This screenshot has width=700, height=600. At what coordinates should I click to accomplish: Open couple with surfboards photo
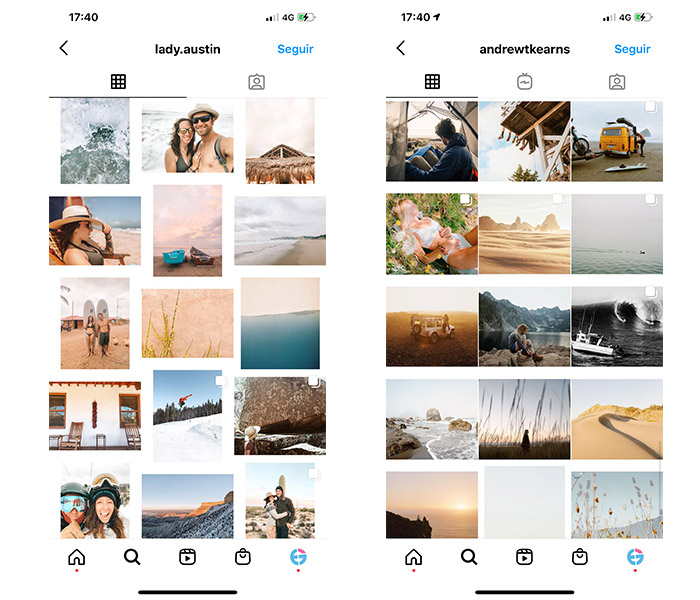(x=95, y=323)
